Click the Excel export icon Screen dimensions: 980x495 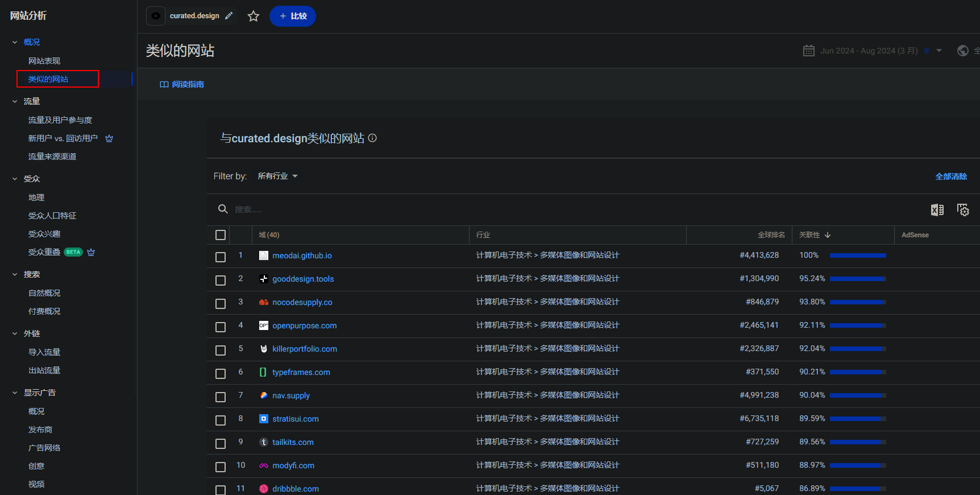point(937,210)
